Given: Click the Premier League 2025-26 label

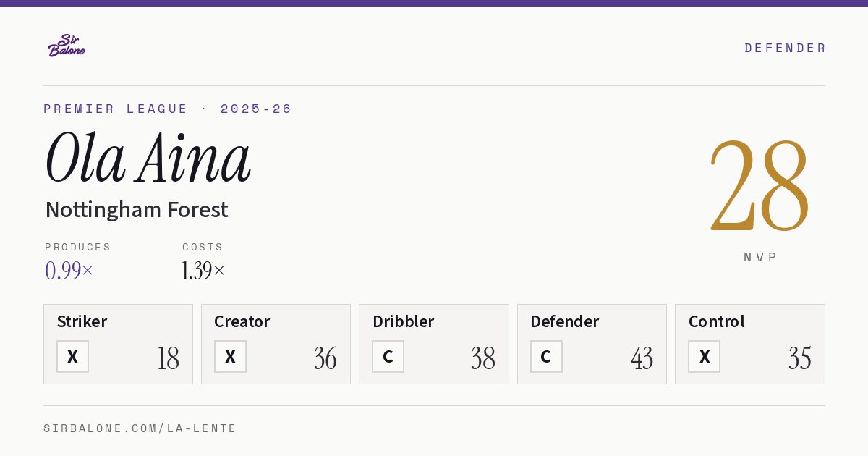Looking at the screenshot, I should (x=168, y=109).
